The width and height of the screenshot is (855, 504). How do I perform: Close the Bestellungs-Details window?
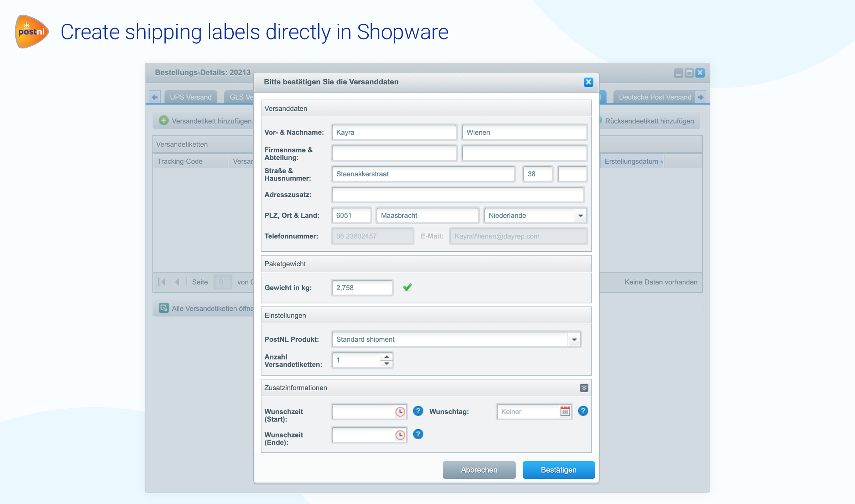click(x=700, y=73)
